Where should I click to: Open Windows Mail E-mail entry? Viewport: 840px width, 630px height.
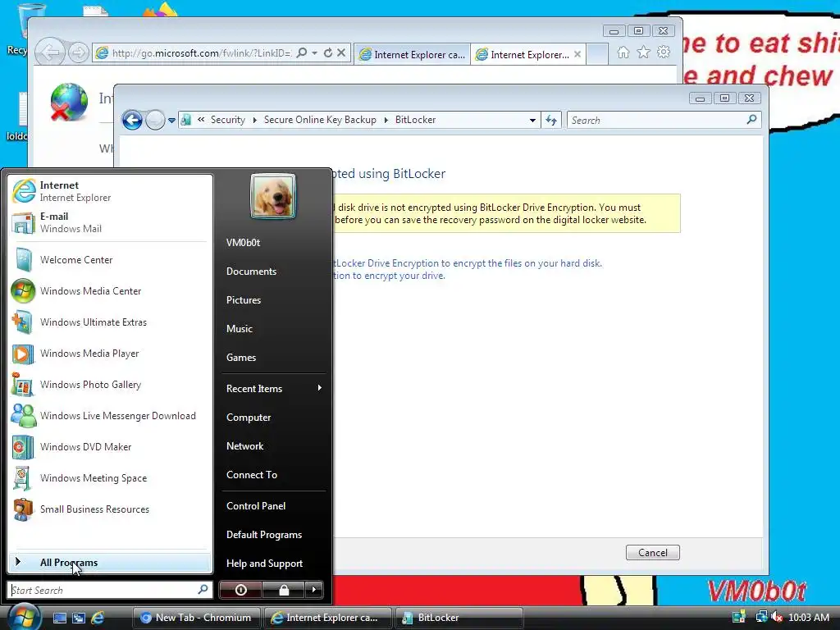pyautogui.click(x=109, y=222)
